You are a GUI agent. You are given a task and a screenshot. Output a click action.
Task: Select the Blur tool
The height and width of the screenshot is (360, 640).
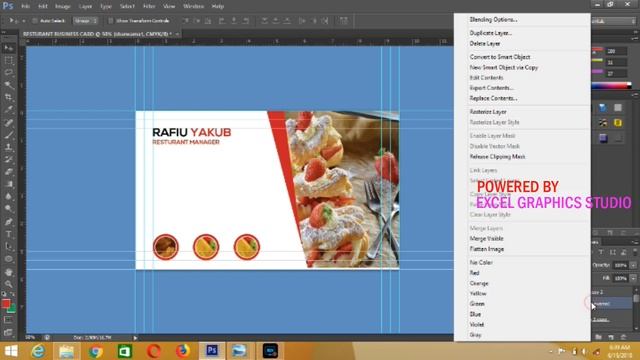coord(8,196)
